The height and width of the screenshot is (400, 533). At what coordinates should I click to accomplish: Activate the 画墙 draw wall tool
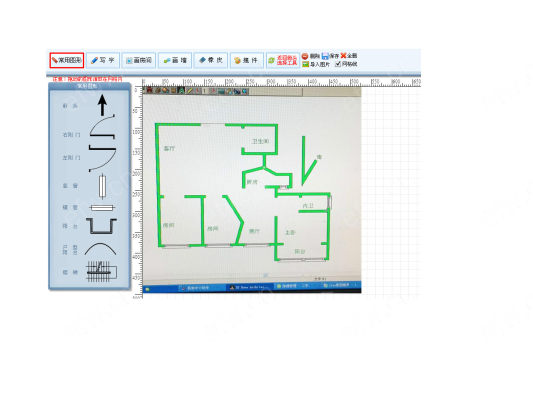(x=175, y=60)
